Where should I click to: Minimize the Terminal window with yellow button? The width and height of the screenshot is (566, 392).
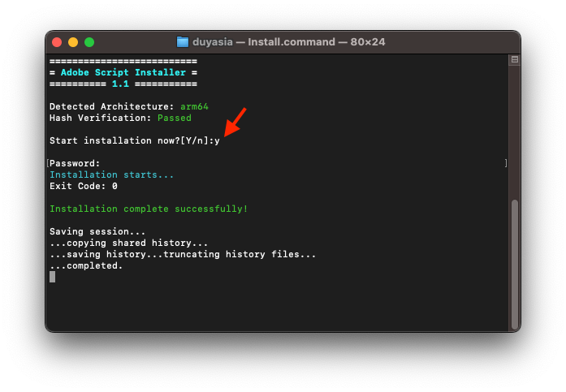[x=73, y=42]
